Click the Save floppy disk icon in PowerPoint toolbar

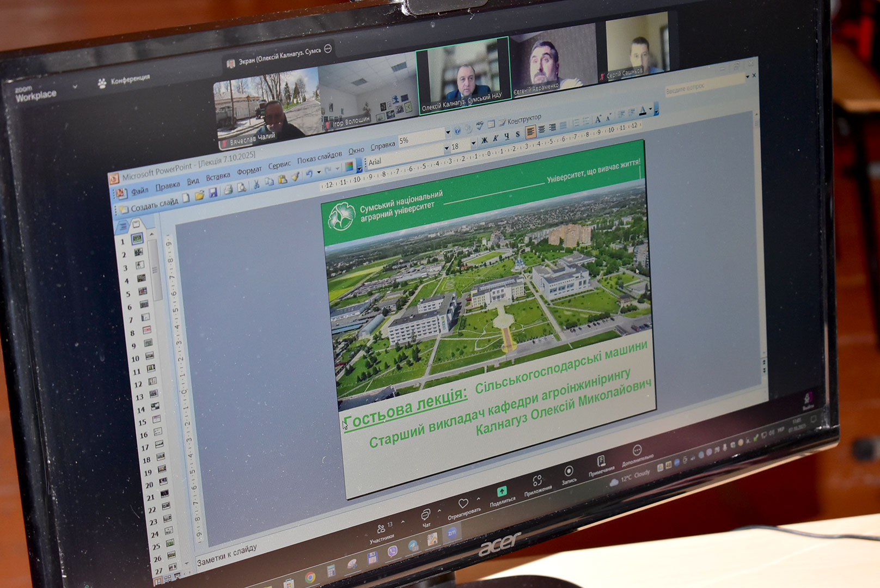(213, 193)
